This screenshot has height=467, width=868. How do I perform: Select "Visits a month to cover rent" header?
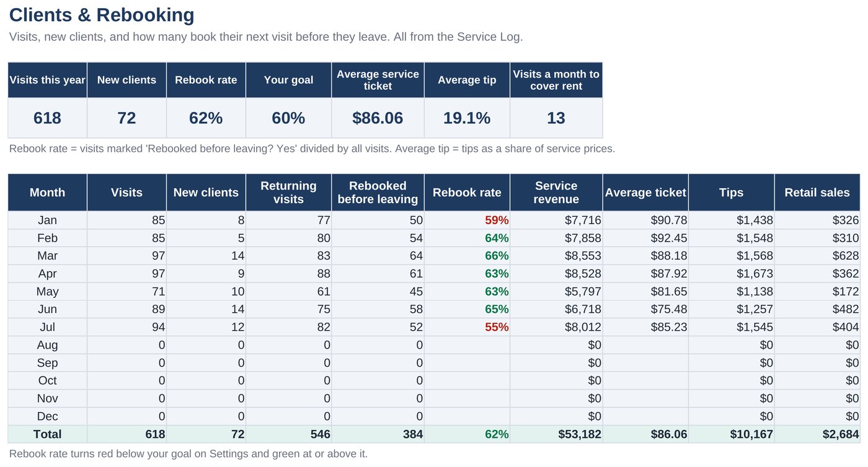556,80
